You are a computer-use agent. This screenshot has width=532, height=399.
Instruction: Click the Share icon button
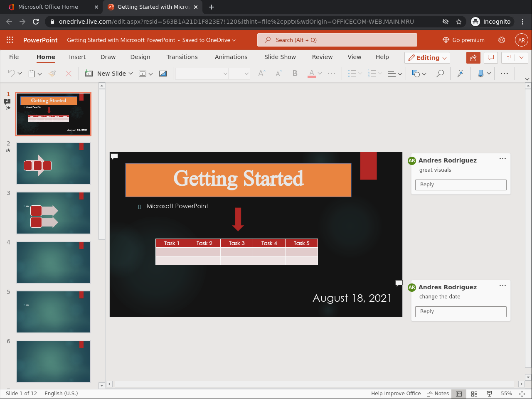[x=473, y=58]
